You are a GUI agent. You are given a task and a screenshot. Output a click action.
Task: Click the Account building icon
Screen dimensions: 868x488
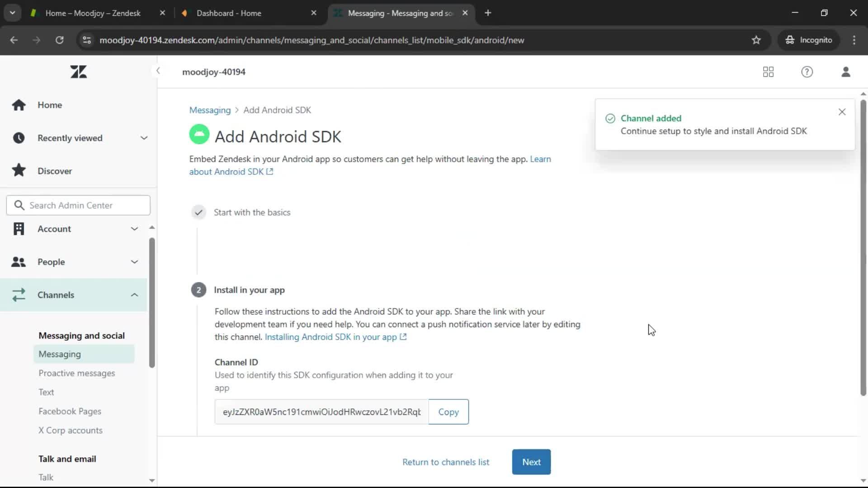click(19, 229)
